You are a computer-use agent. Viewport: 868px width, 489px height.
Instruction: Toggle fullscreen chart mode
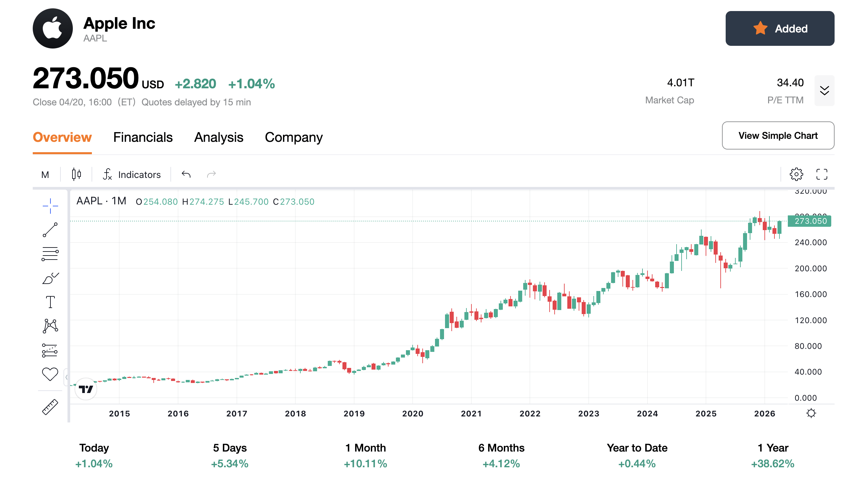pos(822,174)
